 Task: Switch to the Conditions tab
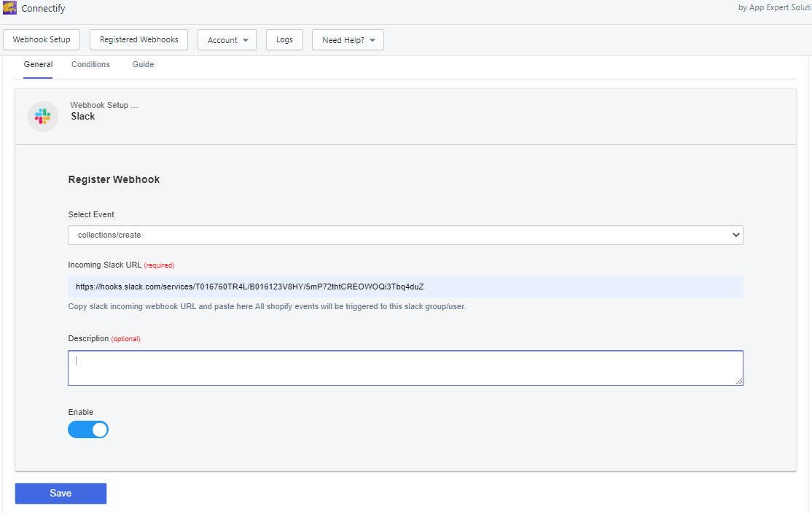click(90, 65)
